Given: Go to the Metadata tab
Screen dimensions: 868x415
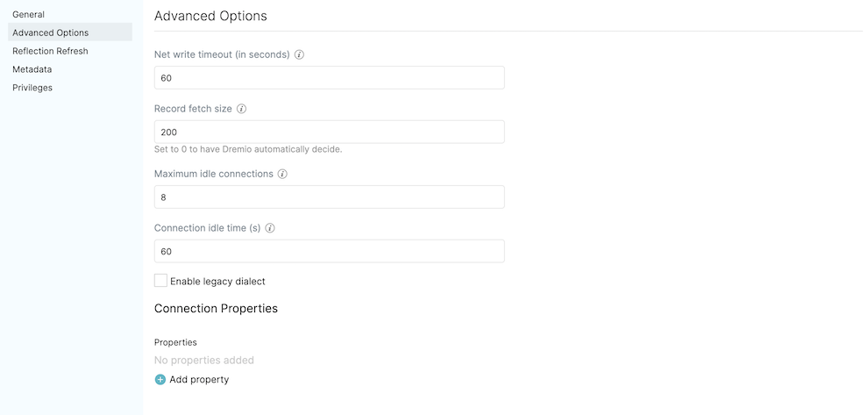Looking at the screenshot, I should (32, 69).
